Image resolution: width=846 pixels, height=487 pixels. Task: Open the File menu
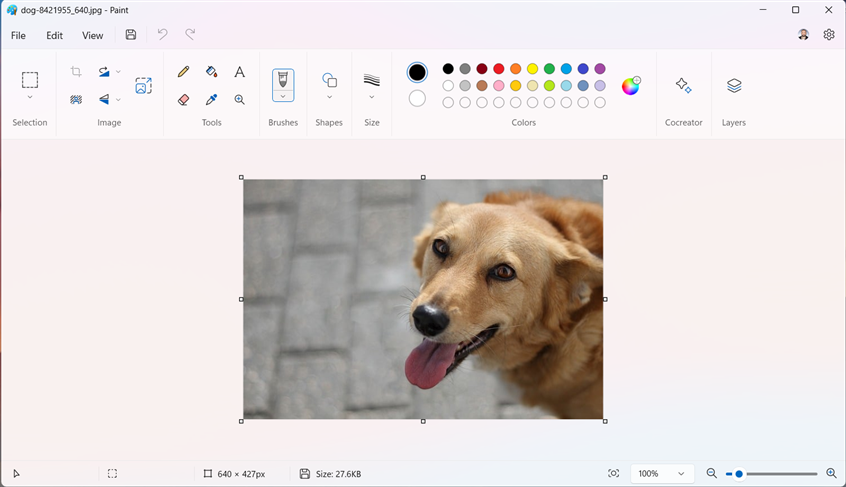pyautogui.click(x=18, y=35)
